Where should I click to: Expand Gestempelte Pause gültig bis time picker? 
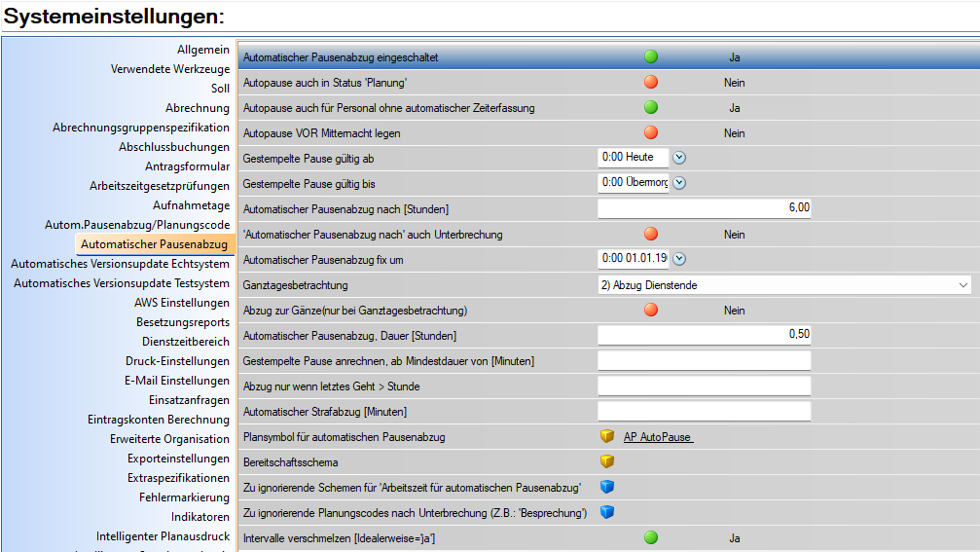point(680,183)
